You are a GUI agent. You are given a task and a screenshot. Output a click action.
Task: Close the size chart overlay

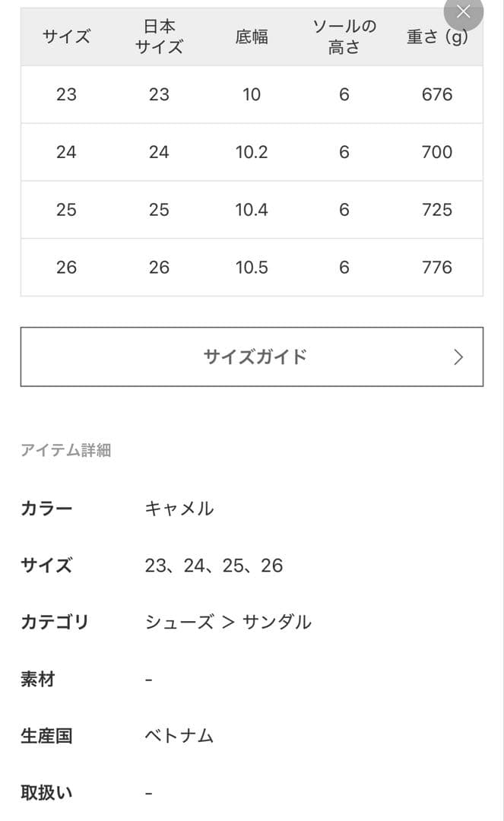(x=463, y=12)
